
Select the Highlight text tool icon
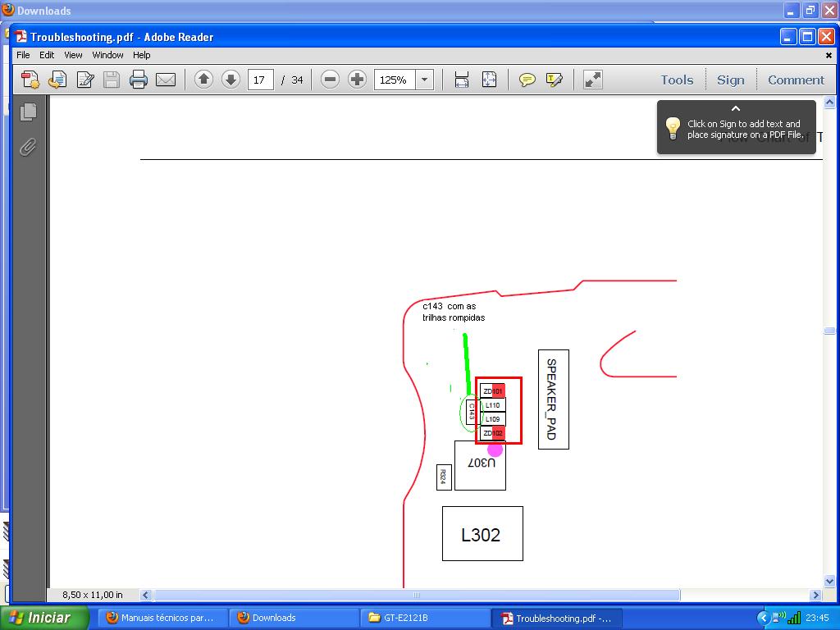(x=555, y=80)
